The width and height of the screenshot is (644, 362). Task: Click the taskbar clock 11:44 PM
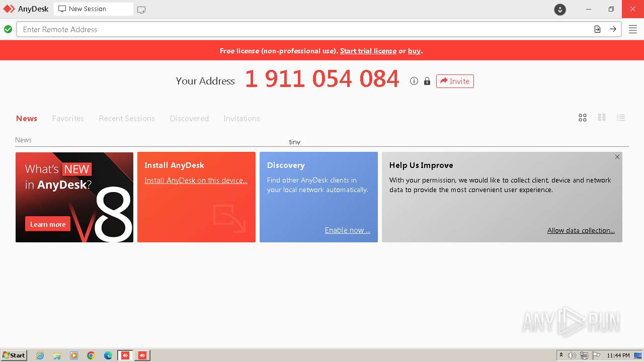point(618,355)
